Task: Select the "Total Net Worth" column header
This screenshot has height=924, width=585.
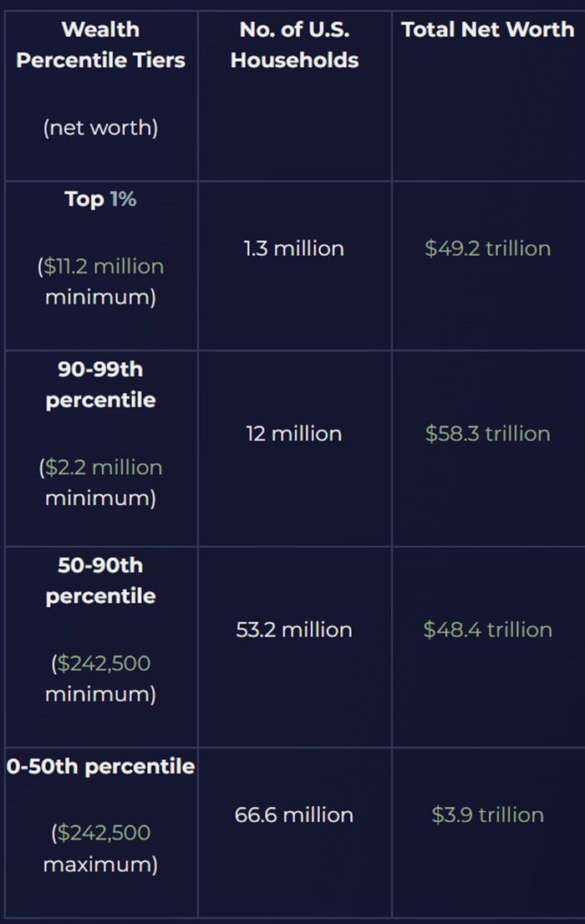Action: coord(488,30)
